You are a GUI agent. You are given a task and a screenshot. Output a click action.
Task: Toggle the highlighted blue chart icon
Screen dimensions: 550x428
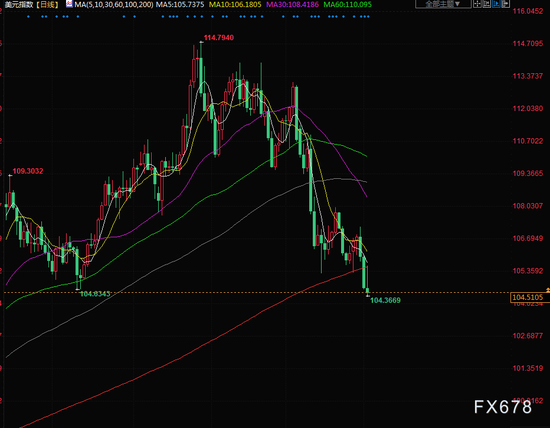pyautogui.click(x=496, y=4)
